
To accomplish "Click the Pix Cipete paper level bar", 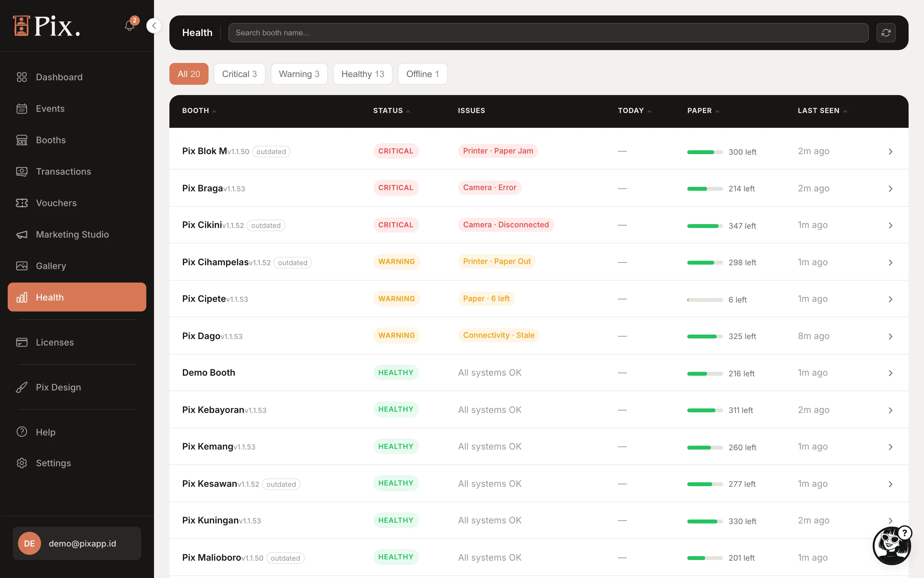I will 705,300.
